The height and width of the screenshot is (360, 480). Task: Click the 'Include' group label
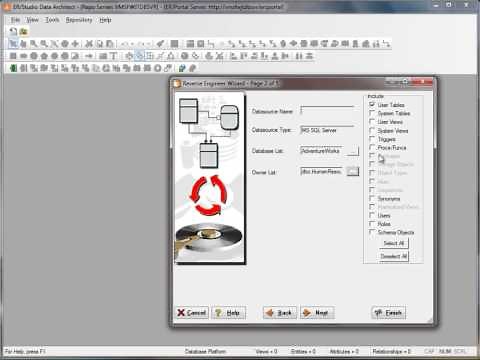click(x=376, y=96)
